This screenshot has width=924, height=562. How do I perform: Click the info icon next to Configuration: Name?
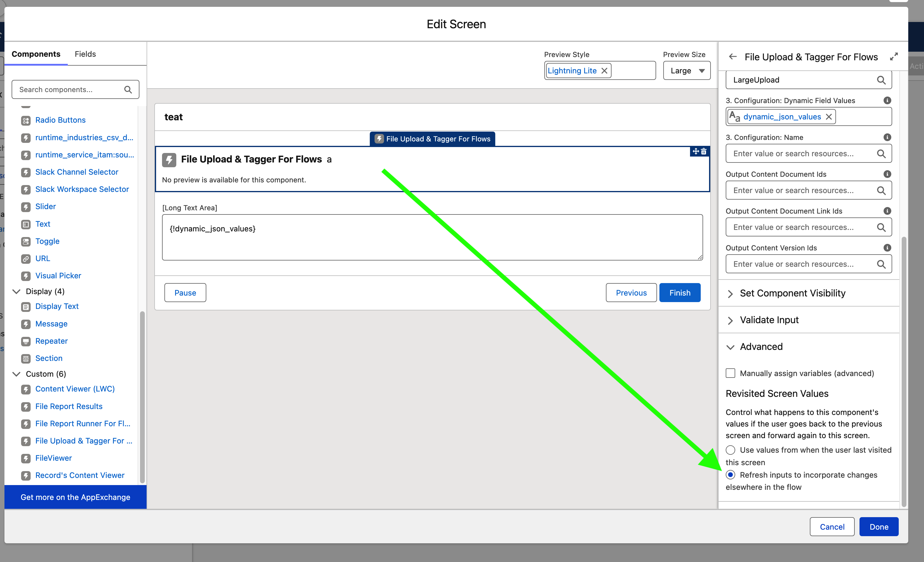[x=887, y=137]
